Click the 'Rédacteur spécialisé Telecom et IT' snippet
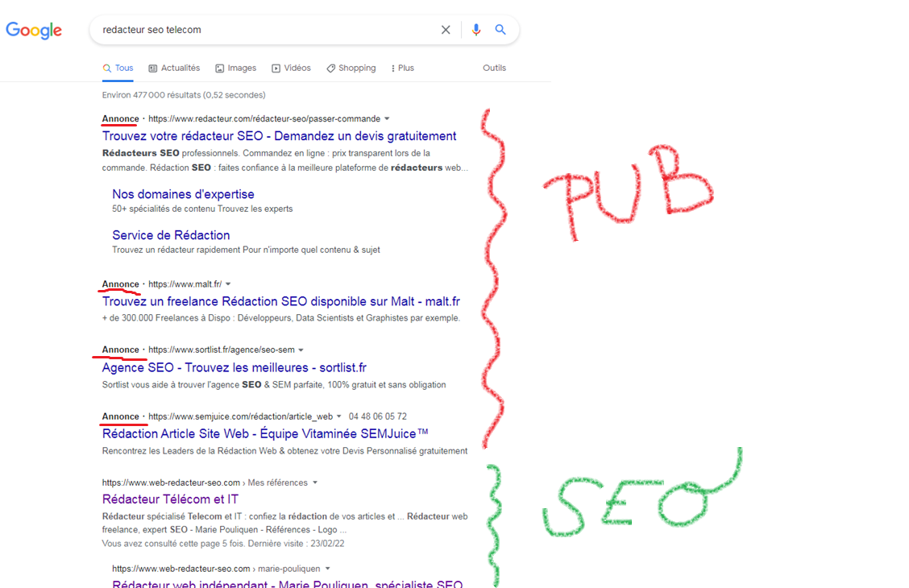 point(284,523)
